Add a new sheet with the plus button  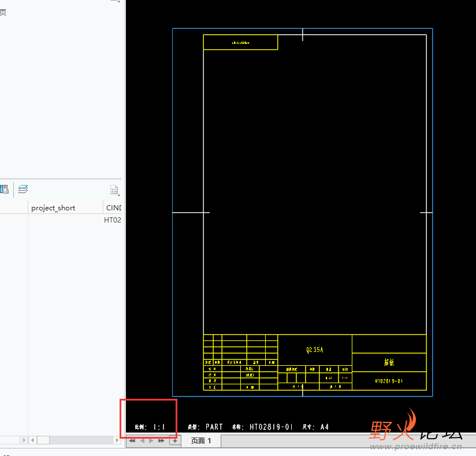[x=175, y=441]
